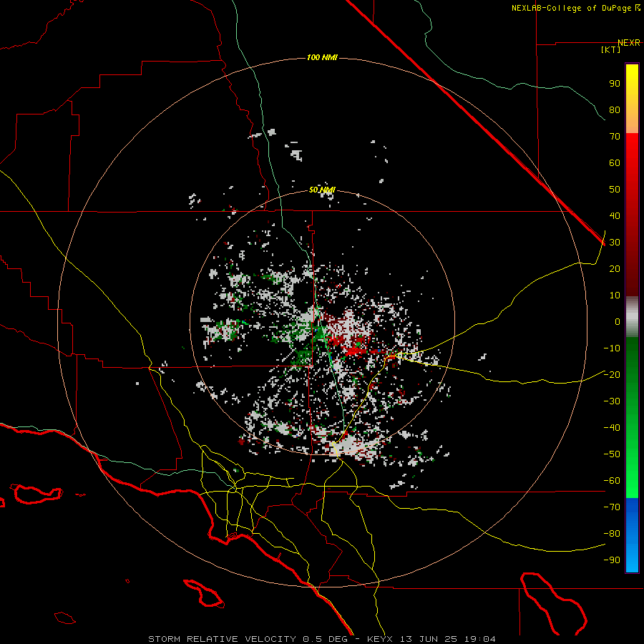Click the 50 value on the velocity scale
The width and height of the screenshot is (644, 644).
pos(615,190)
